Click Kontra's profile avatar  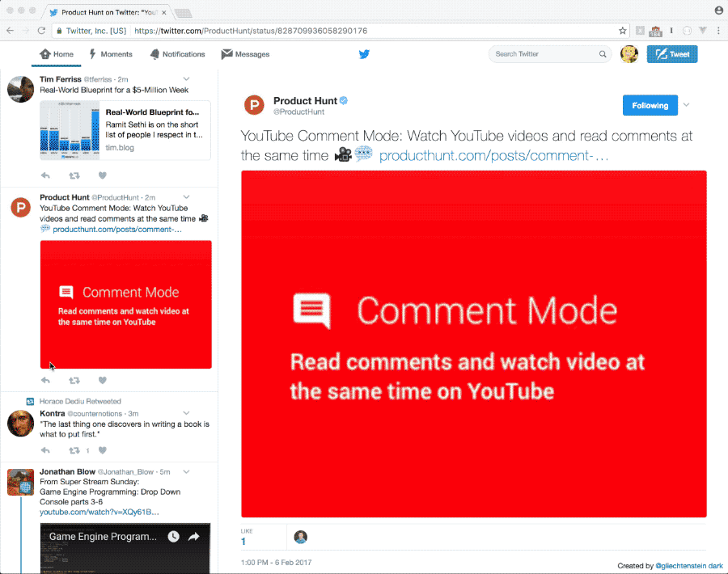(21, 423)
